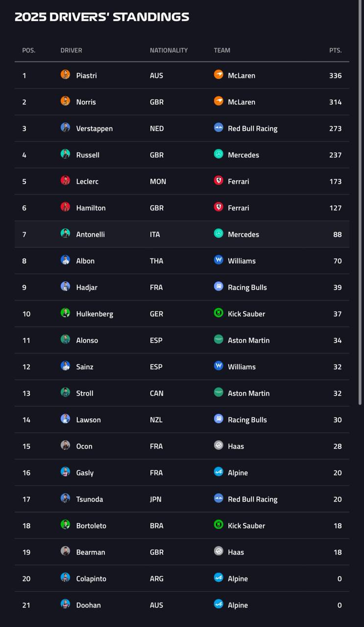The width and height of the screenshot is (364, 627).
Task: Click Hamilton's driver avatar
Action: [x=65, y=207]
